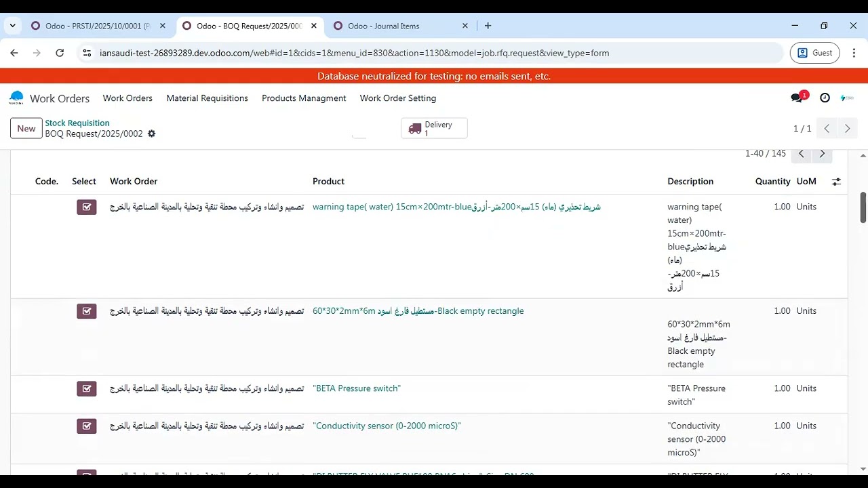Open the Delivery truck smart button
Viewport: 868px width, 488px height.
[434, 128]
